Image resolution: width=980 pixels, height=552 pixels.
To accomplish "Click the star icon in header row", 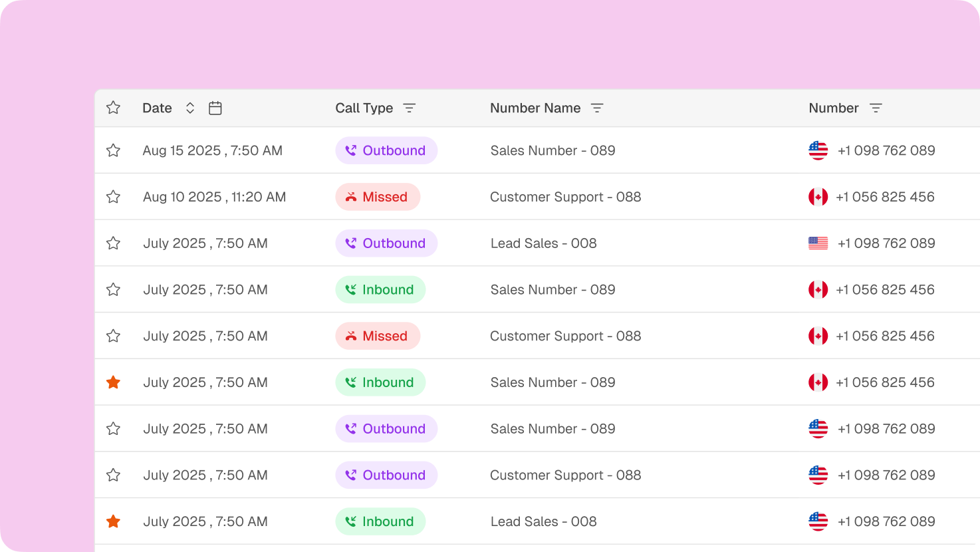I will click(114, 108).
